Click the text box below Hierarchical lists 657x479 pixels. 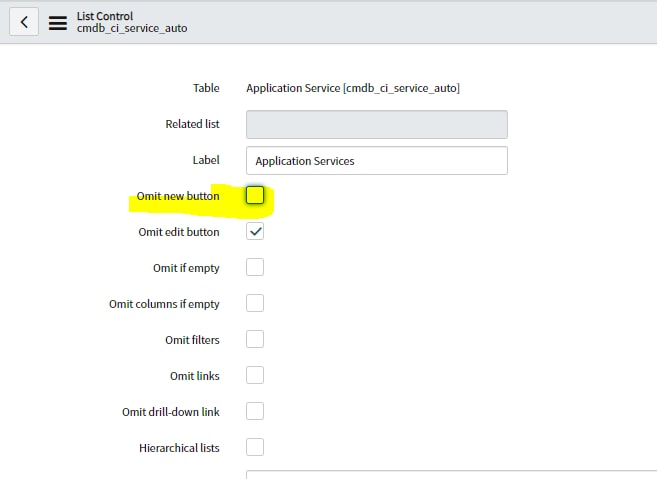pos(451,475)
